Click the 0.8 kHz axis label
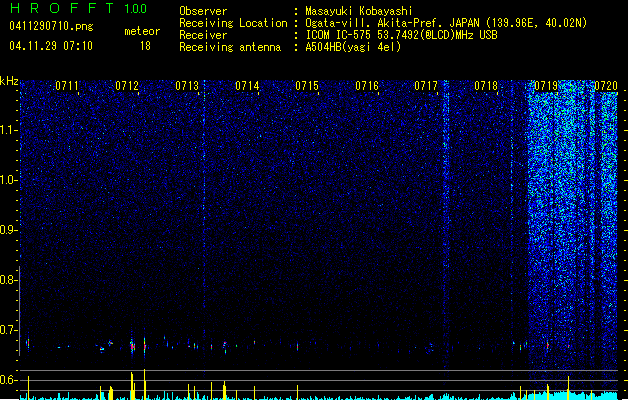The width and height of the screenshot is (629, 400). tap(9, 280)
